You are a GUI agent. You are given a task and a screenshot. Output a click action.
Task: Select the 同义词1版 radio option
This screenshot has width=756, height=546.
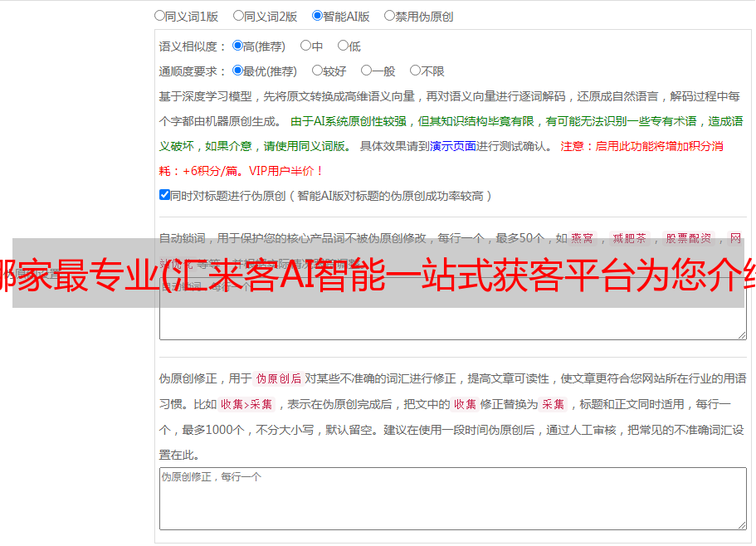159,16
